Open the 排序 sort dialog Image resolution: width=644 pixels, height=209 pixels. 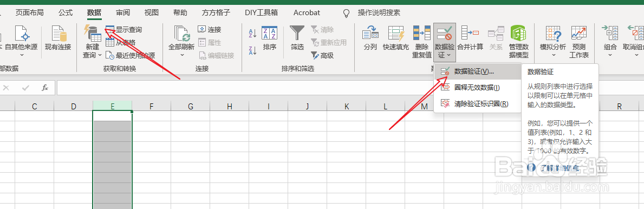click(x=269, y=38)
